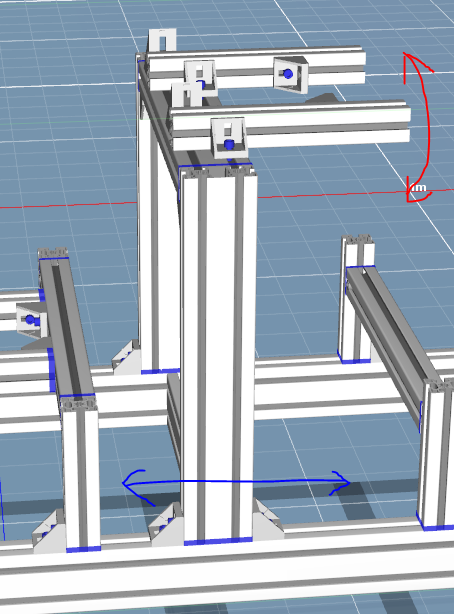
Task: Select the central tall double-profile column
Action: (x=218, y=354)
